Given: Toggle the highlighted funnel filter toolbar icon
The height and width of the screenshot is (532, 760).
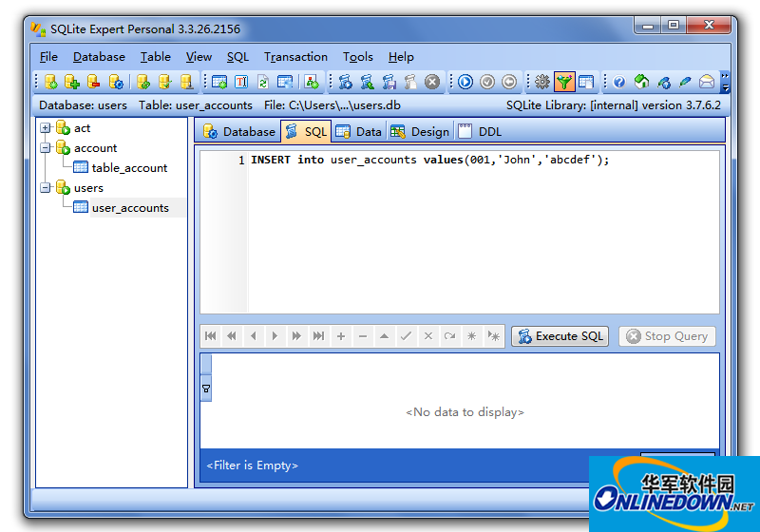Looking at the screenshot, I should tap(564, 82).
